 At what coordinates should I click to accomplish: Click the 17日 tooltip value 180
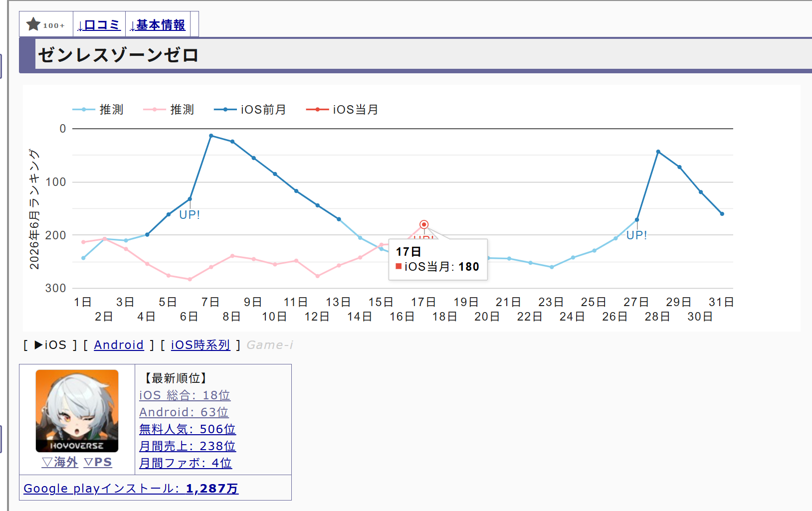click(x=469, y=267)
